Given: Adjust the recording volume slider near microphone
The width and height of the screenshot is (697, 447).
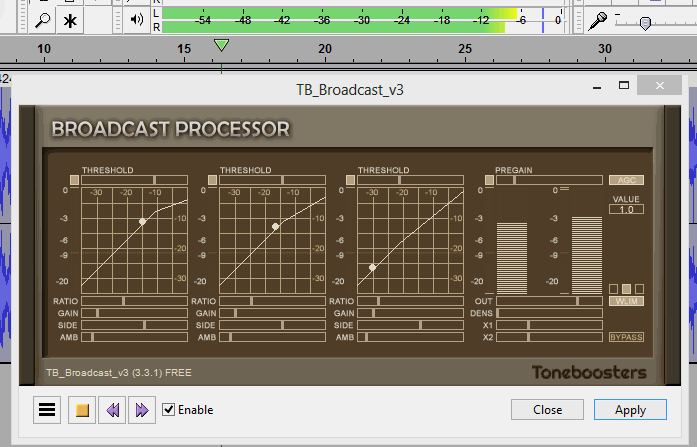Looking at the screenshot, I should (x=645, y=23).
